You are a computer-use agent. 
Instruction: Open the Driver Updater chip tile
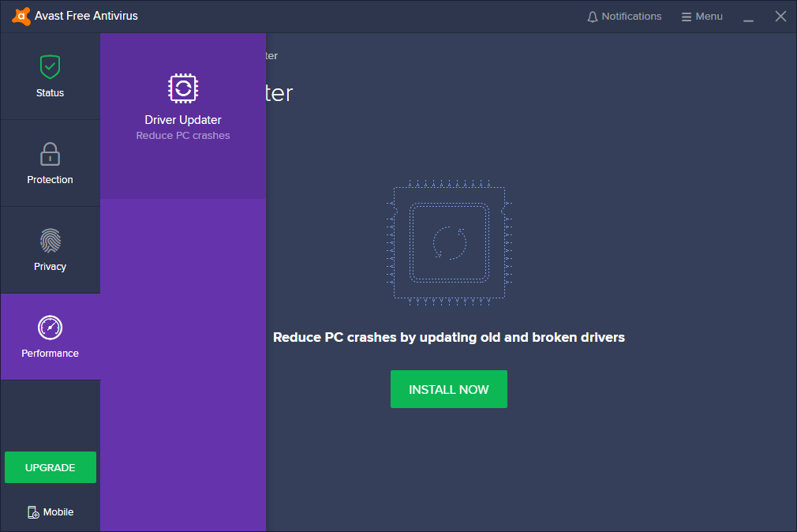tap(183, 116)
